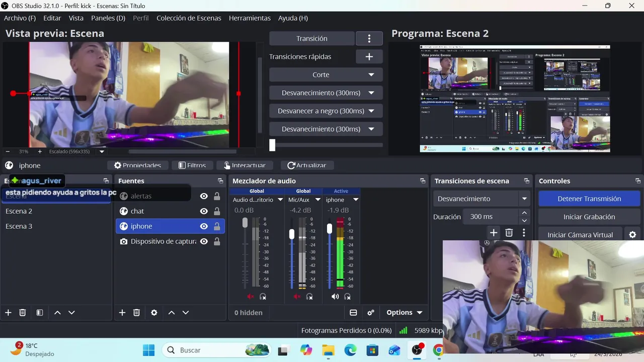644x362 pixels.
Task: Undock the Mezclador de audio panel
Action: pos(423,181)
